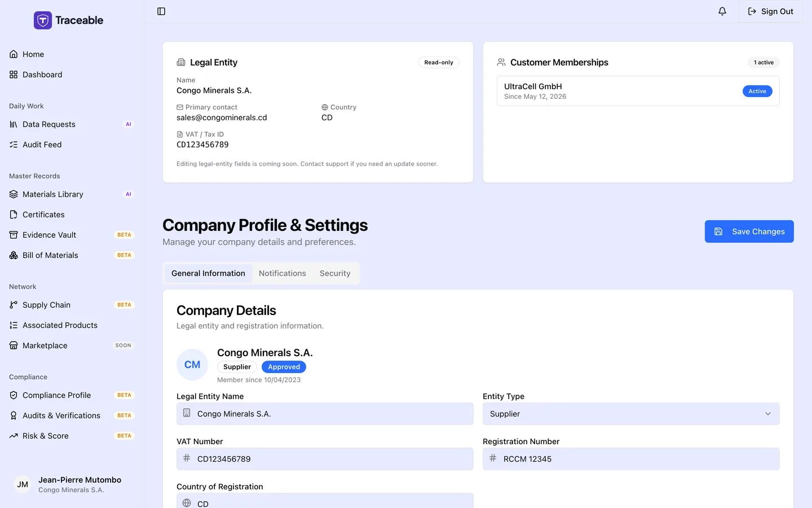Image resolution: width=812 pixels, height=508 pixels.
Task: Click the Audit Feed list icon
Action: 14,144
